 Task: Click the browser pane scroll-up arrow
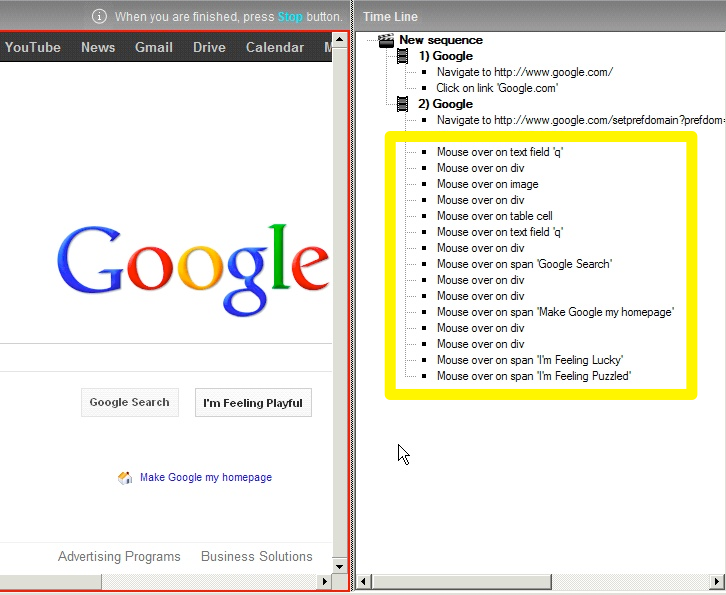coord(340,39)
